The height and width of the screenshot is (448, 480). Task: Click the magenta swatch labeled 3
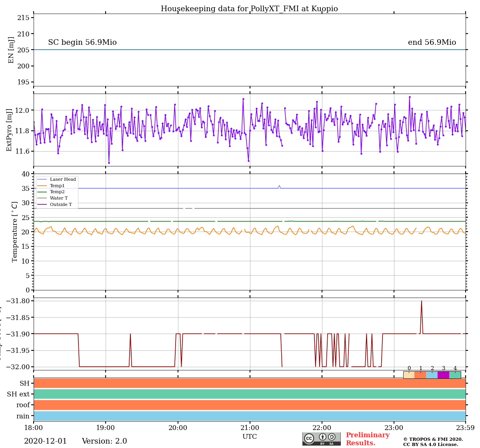[x=444, y=375]
